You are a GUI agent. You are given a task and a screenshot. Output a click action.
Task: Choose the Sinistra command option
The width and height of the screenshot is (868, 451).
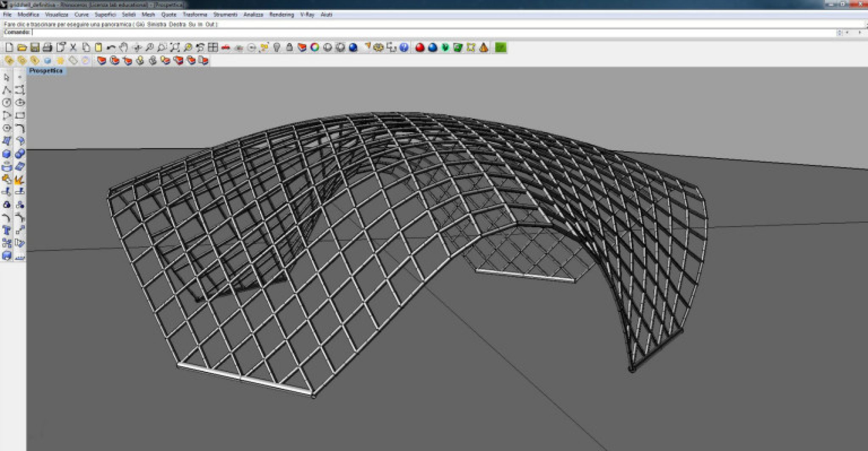(x=157, y=25)
